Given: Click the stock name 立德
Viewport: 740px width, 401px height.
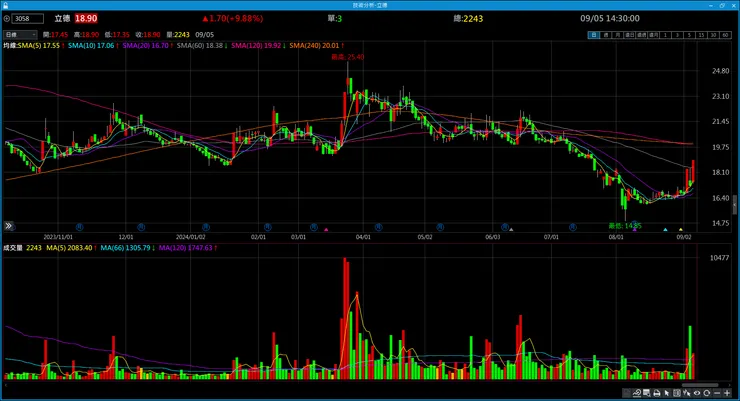Looking at the screenshot, I should point(62,18).
